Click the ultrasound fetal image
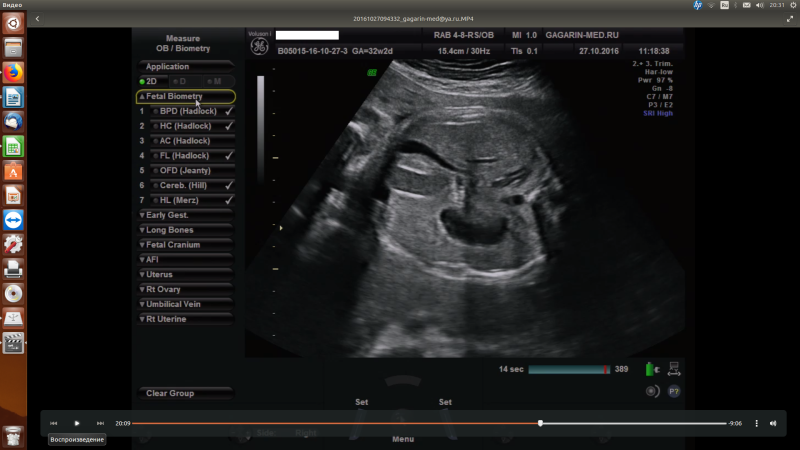 tap(464, 208)
